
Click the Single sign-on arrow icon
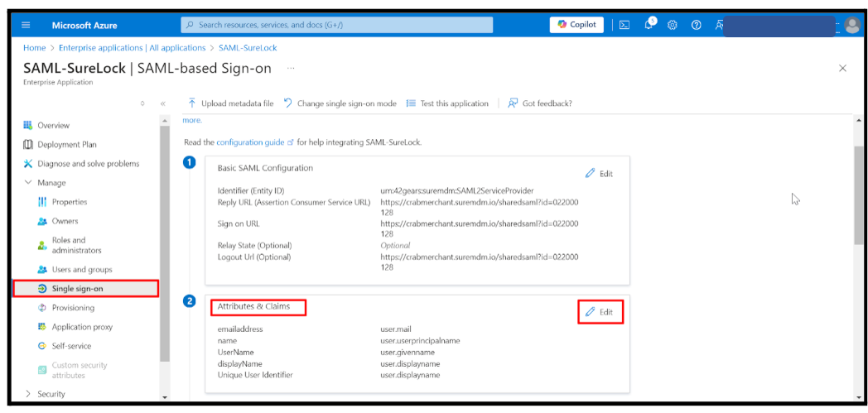(x=42, y=289)
